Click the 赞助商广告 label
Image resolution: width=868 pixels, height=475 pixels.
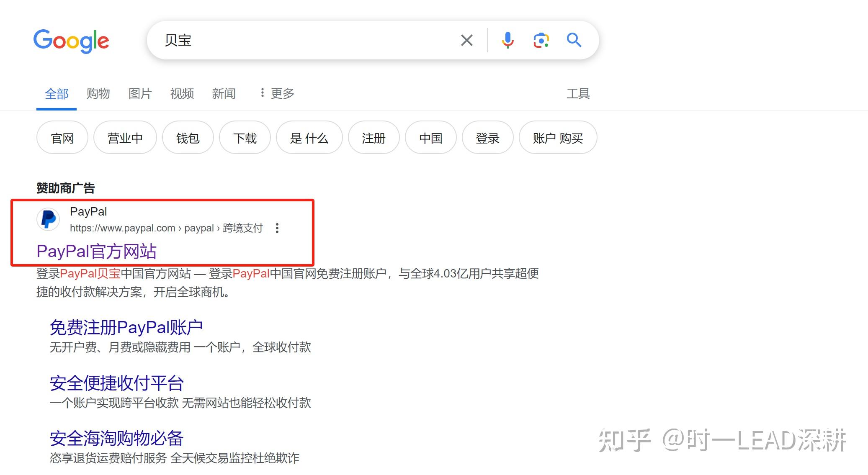[66, 188]
